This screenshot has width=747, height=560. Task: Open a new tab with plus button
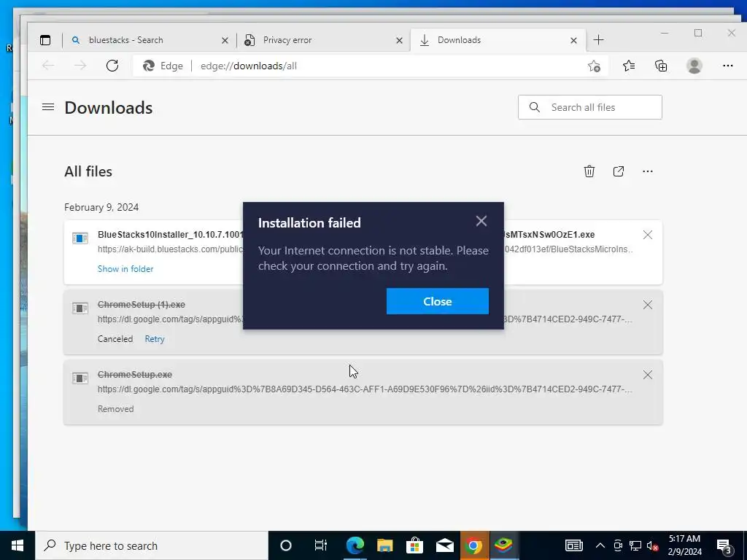(x=599, y=41)
